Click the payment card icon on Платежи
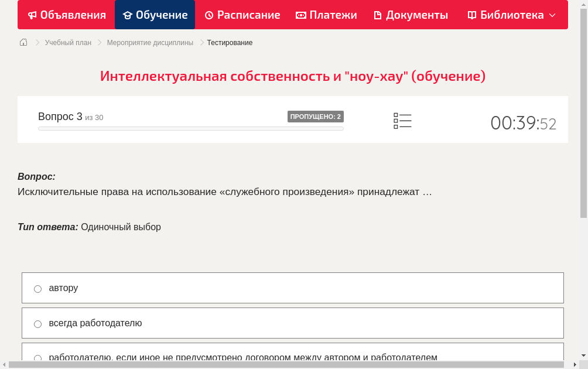 300,15
